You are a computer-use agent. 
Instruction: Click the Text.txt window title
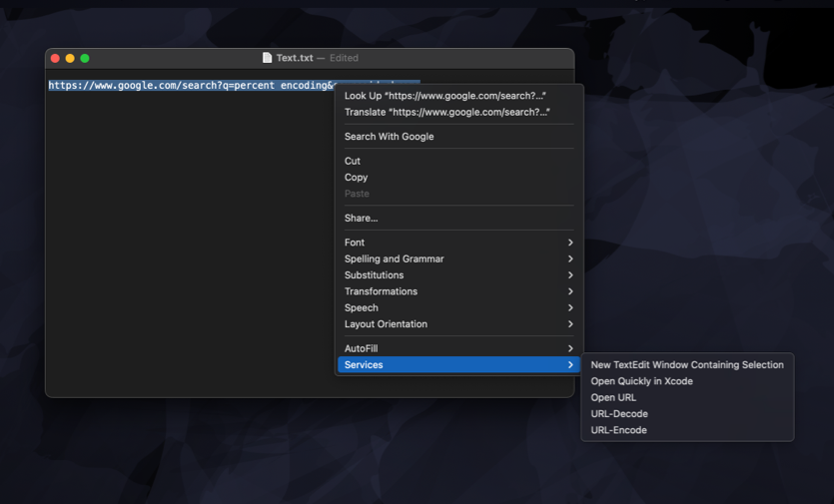pos(295,58)
